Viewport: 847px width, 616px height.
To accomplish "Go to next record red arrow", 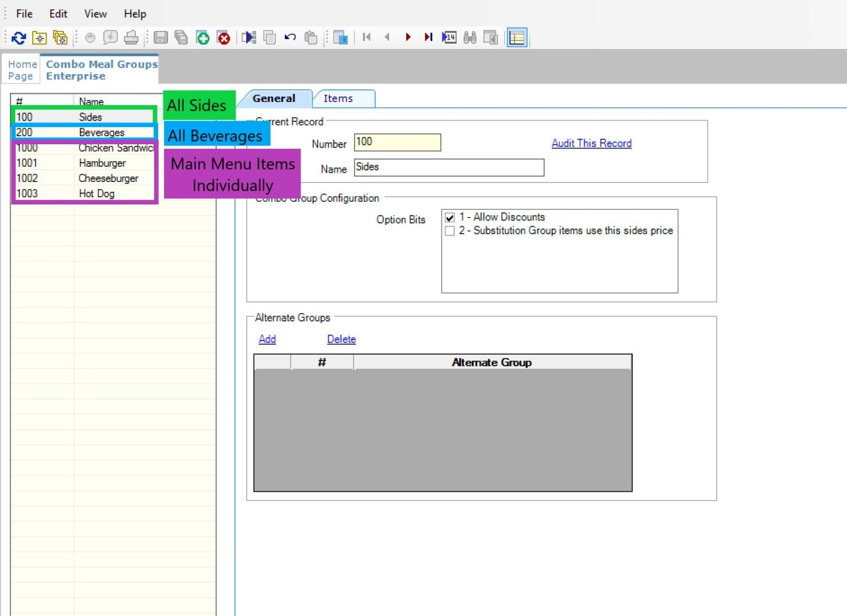I will 408,38.
